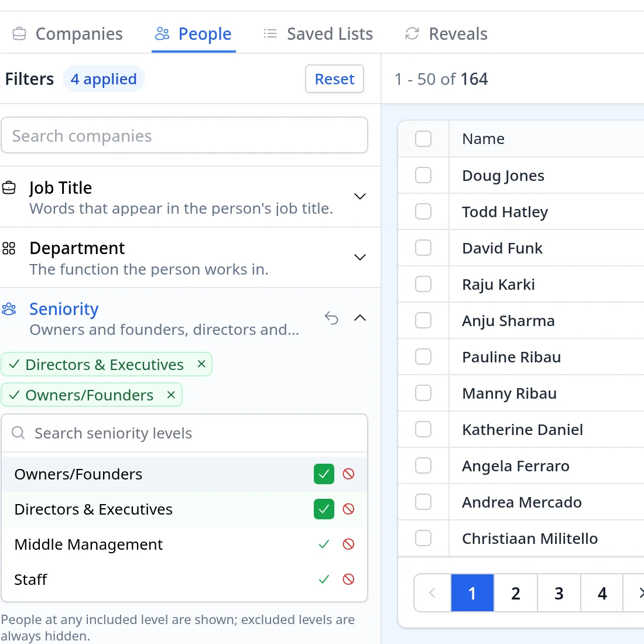
Task: Exclude Directors & Executives level
Action: 348,509
